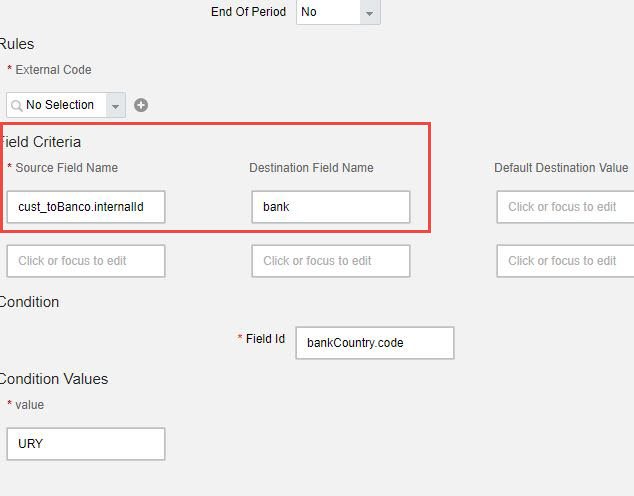
Task: Click the Default Destination Value column label
Action: [x=561, y=168]
